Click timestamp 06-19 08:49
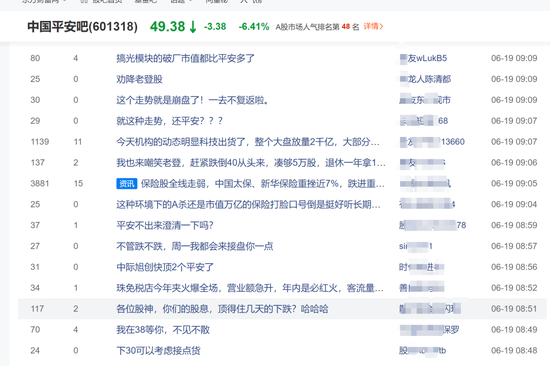The height and width of the screenshot is (366, 550). click(514, 330)
